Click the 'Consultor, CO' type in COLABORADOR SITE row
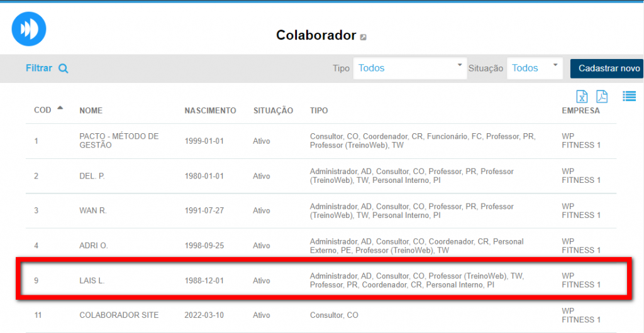Image resolution: width=644 pixels, height=333 pixels. coord(334,315)
